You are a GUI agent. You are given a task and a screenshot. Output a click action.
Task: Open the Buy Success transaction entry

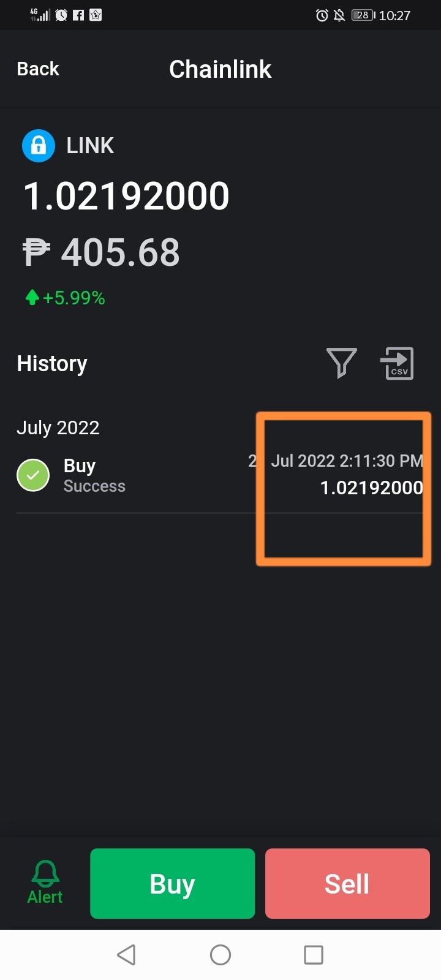pyautogui.click(x=219, y=475)
